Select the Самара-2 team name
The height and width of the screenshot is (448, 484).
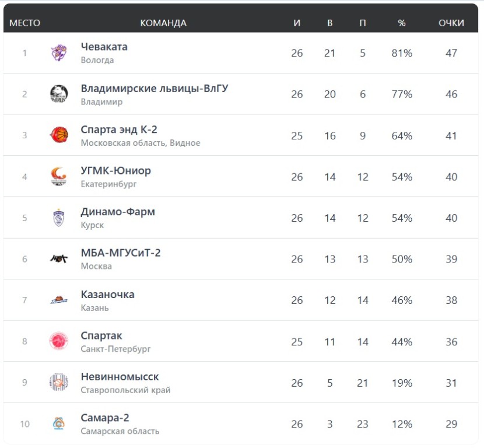(x=105, y=418)
